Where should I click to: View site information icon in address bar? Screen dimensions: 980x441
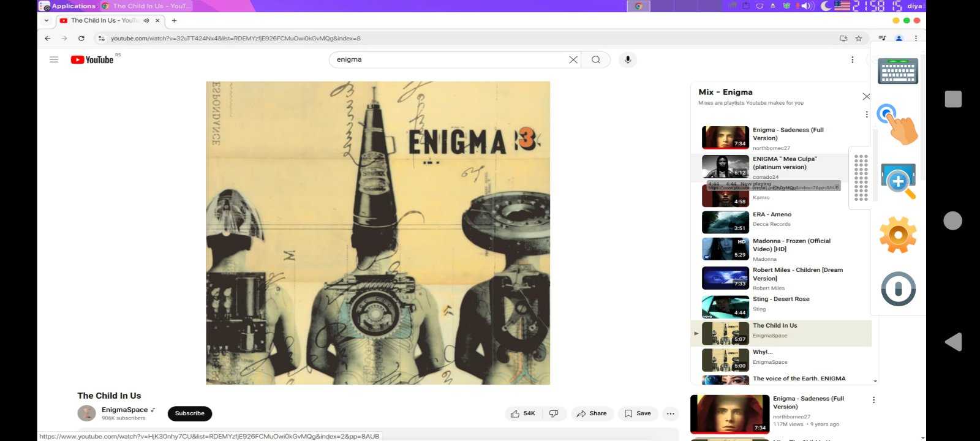[102, 38]
